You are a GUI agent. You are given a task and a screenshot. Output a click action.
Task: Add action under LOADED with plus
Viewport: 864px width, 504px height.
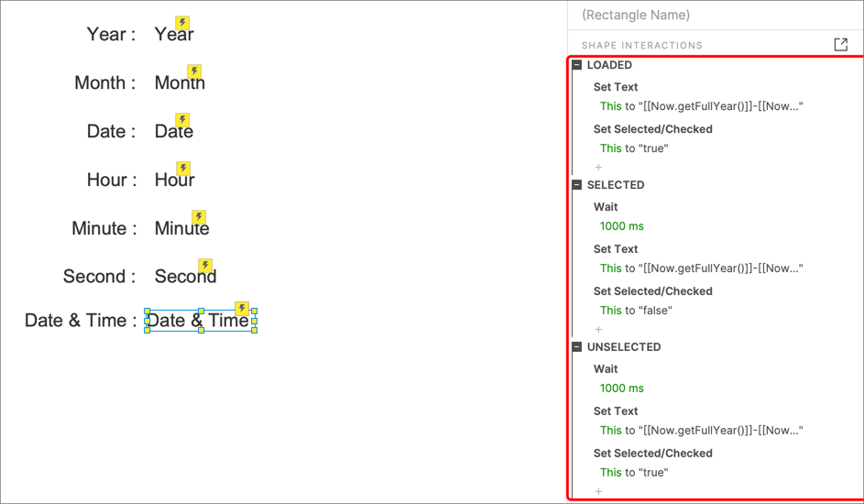tap(598, 168)
